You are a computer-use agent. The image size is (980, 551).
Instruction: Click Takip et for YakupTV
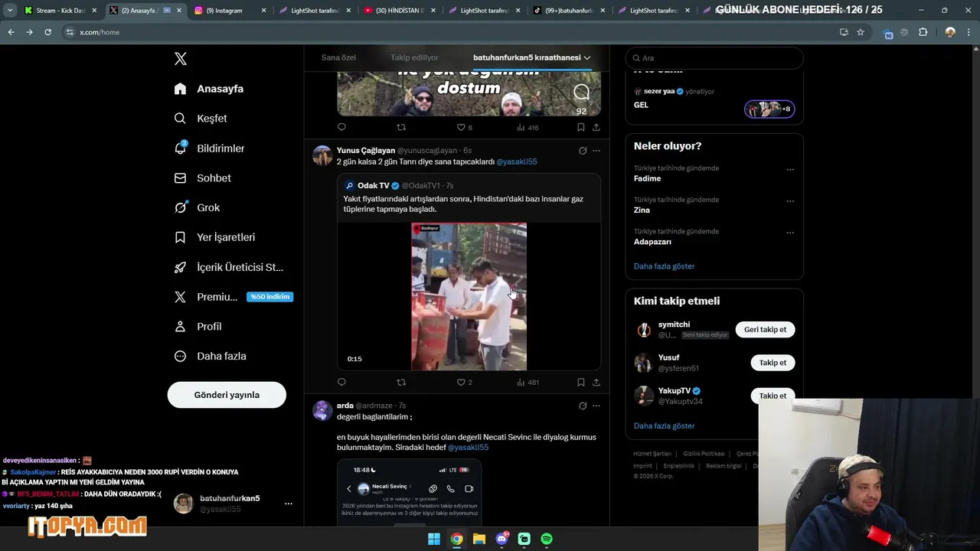(x=773, y=396)
